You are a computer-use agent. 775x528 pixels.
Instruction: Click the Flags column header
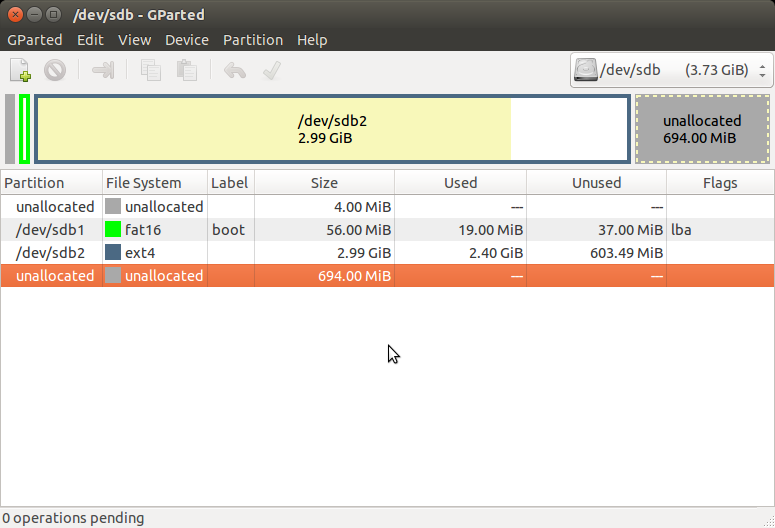coord(720,183)
